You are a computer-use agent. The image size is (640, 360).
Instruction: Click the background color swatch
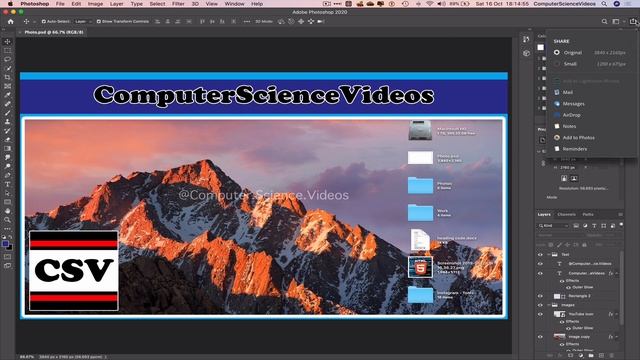pos(9,247)
